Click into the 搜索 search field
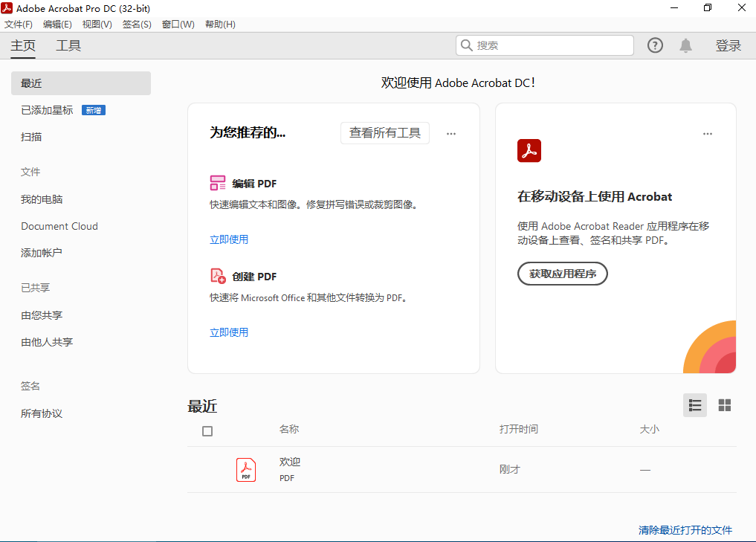Screen dimensions: 756x542 pos(550,45)
